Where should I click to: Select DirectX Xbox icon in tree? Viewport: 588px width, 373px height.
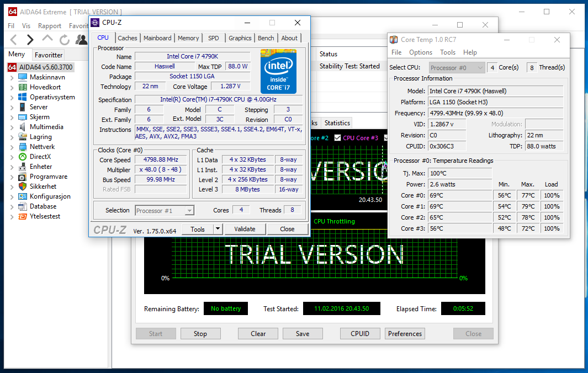23,157
